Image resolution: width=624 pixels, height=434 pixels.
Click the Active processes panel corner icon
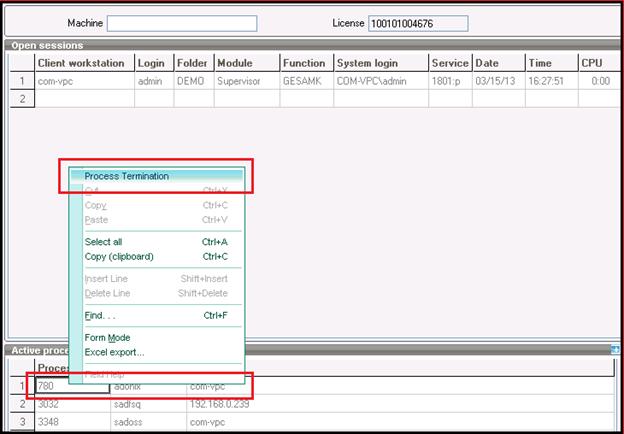coord(615,349)
